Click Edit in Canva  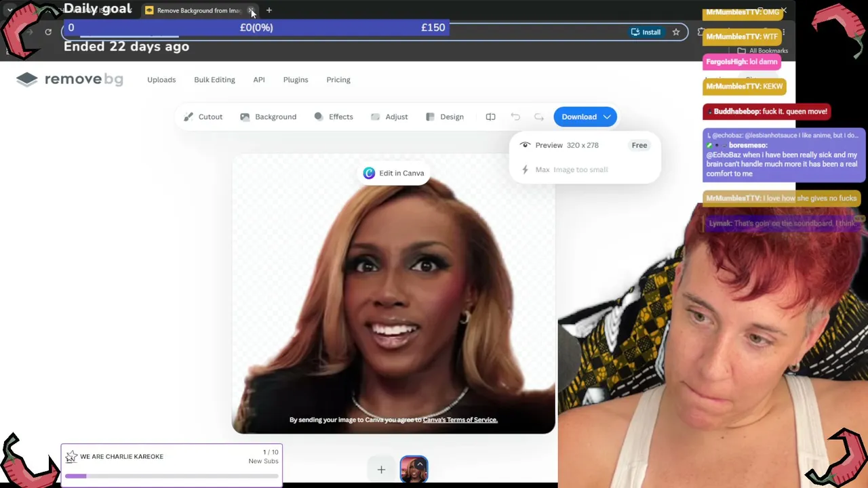[x=394, y=173]
